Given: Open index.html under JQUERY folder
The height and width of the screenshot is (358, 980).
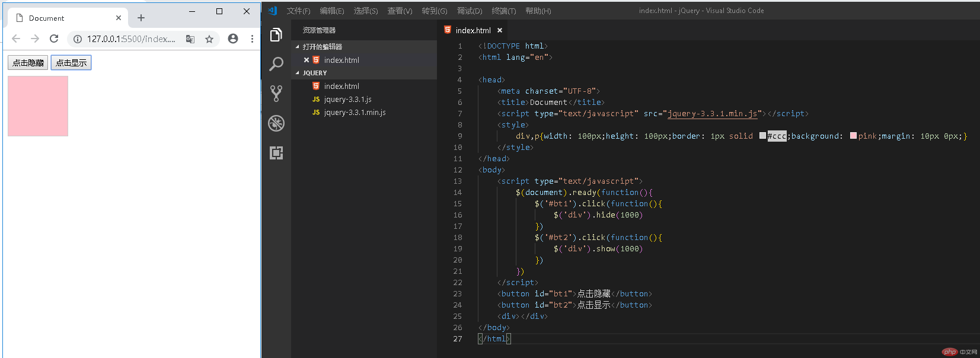Looking at the screenshot, I should tap(341, 86).
